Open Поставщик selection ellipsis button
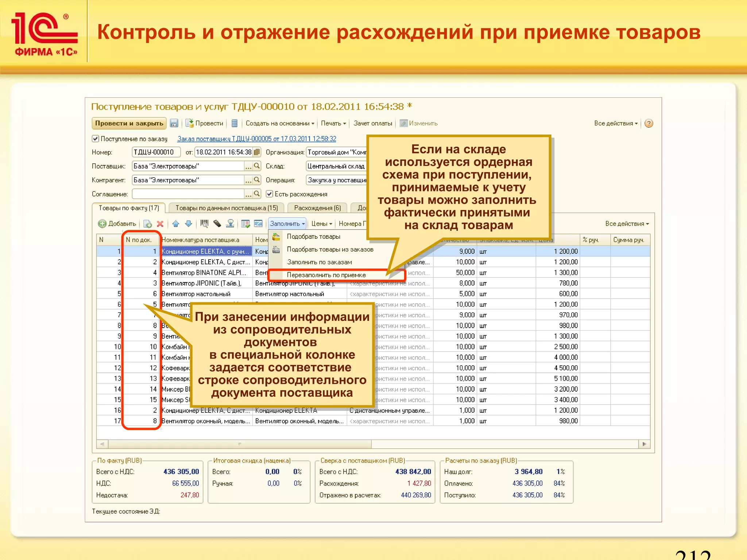 pos(248,166)
